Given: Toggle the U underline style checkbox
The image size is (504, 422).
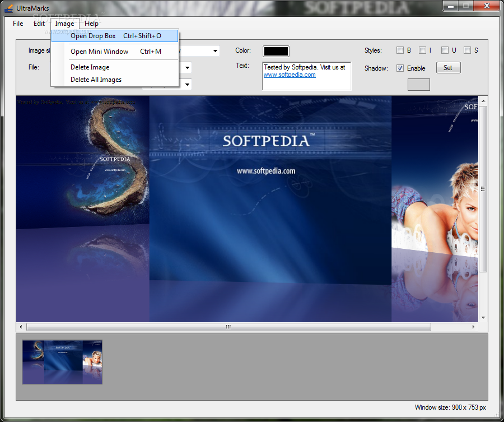Looking at the screenshot, I should [445, 50].
